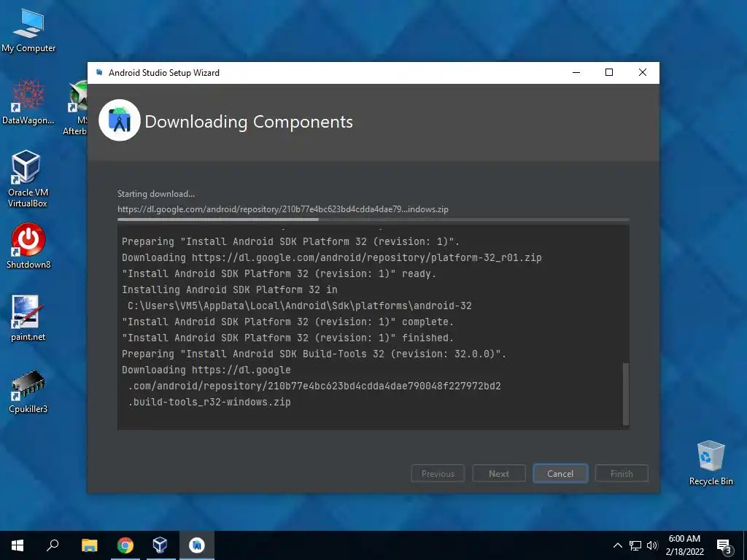
Task: Click "Preparing Install Android SDK Build-Tools 32" line
Action: point(314,354)
